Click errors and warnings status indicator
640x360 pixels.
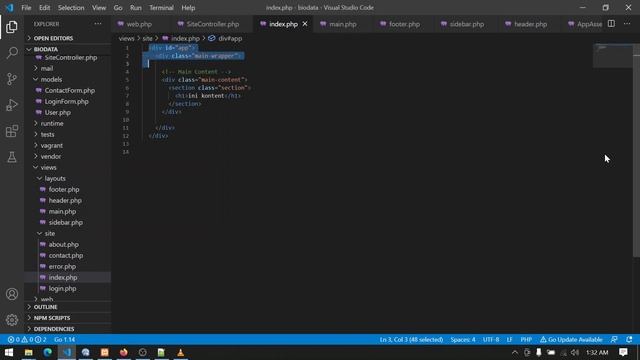[x=27, y=340]
